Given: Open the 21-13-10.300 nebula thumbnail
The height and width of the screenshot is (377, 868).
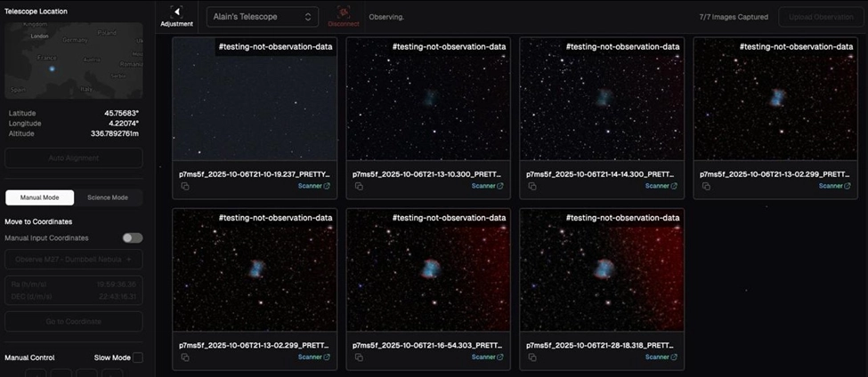Looking at the screenshot, I should pyautogui.click(x=428, y=99).
